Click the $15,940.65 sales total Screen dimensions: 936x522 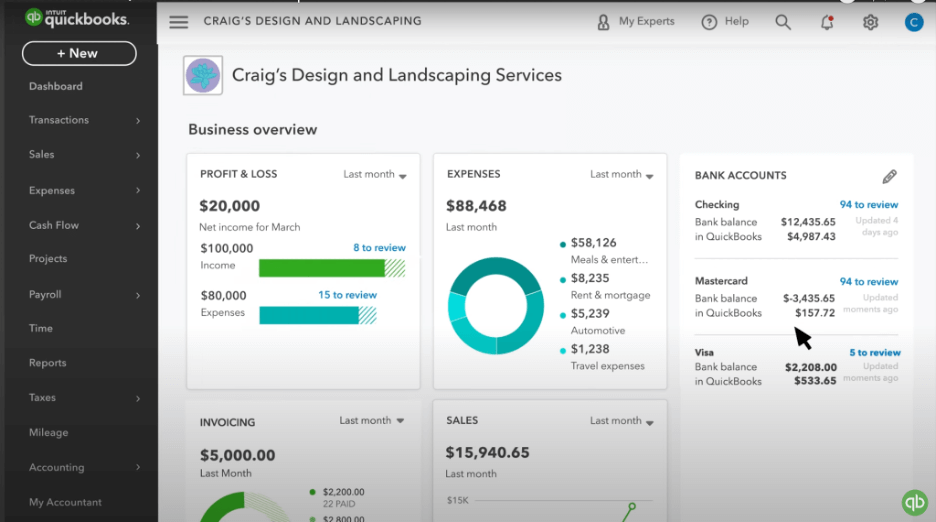(x=487, y=453)
